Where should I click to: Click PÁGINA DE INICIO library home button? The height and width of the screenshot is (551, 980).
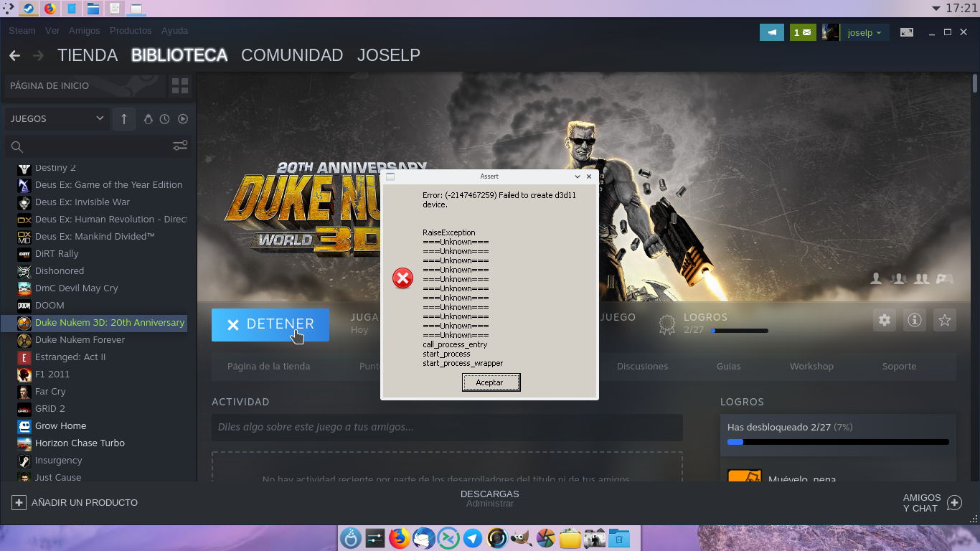click(85, 86)
